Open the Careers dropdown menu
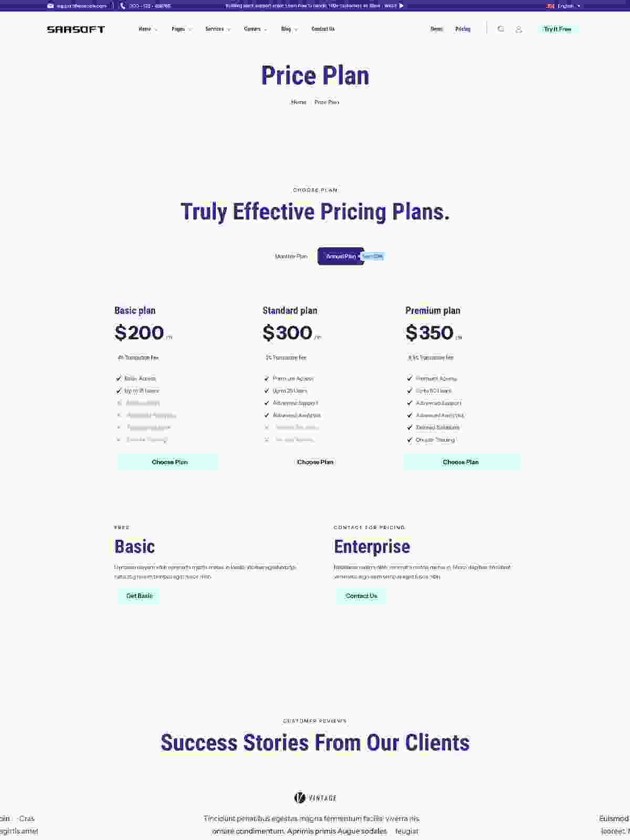The width and height of the screenshot is (630, 840). (255, 29)
